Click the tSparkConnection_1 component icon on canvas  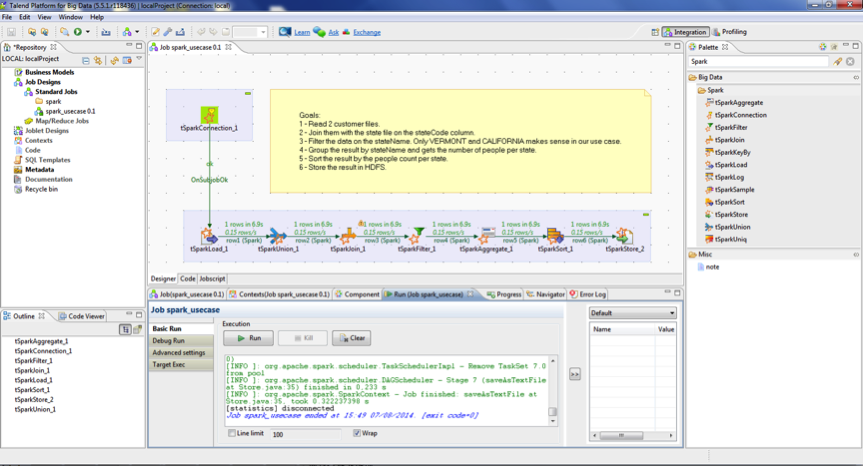click(x=210, y=113)
